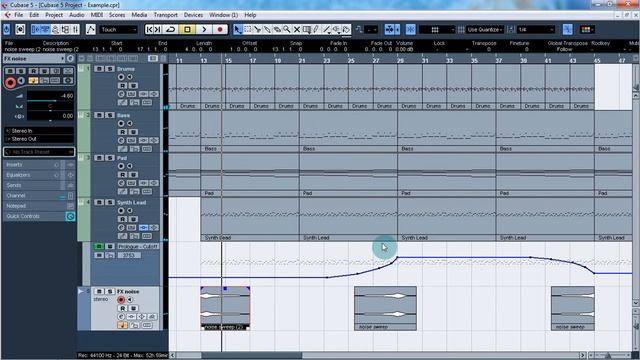Open the color selector dropdown
The height and width of the screenshot is (360, 640).
coord(587,29)
